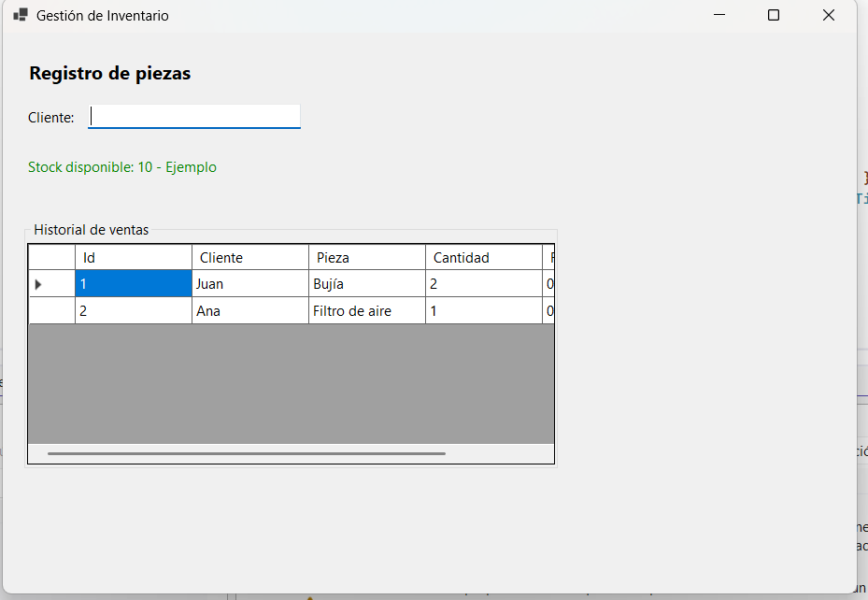
Task: Select first row via its arrow row header
Action: 51,284
